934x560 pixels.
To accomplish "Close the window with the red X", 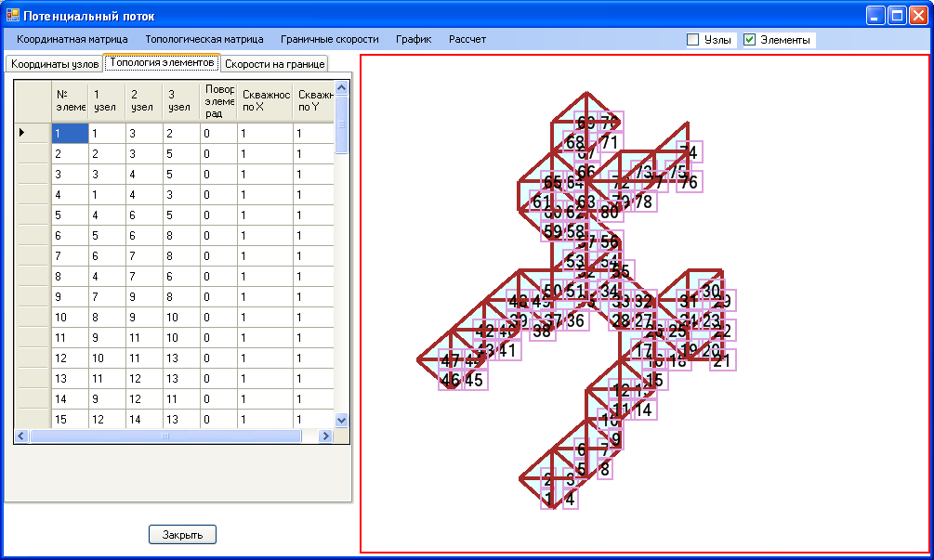I will 918,16.
